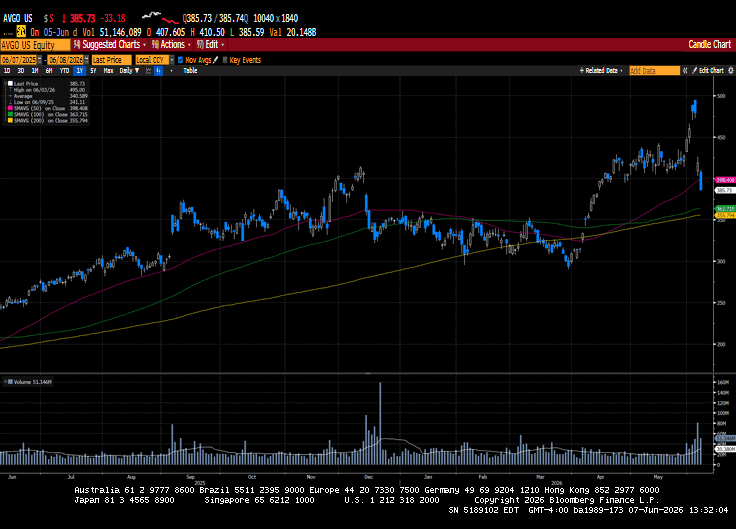
Task: Click the pink SMAVG (50) color swatch
Action: click(x=10, y=108)
